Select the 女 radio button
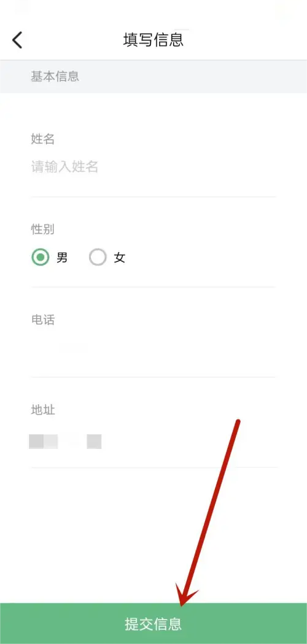 tap(98, 258)
